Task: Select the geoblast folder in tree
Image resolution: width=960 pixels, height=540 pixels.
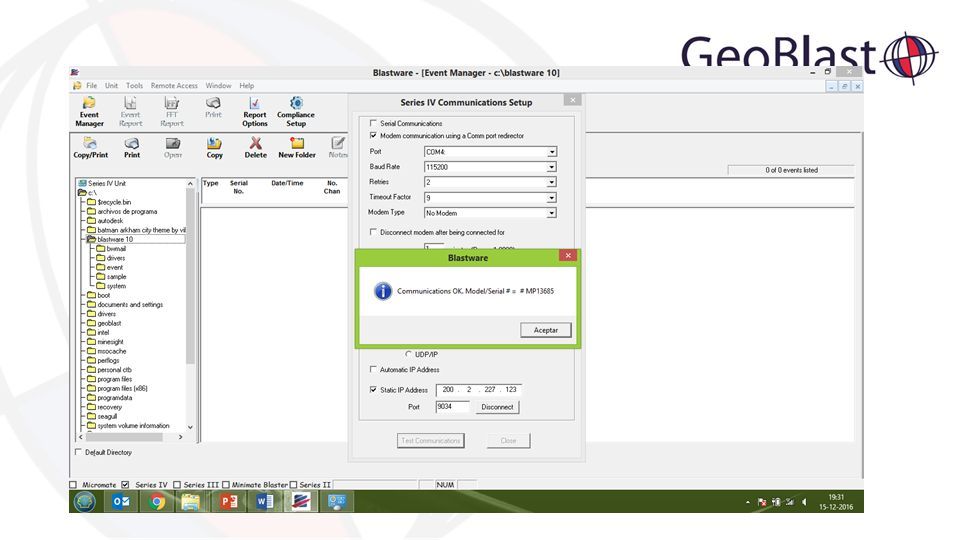Action: pyautogui.click(x=109, y=323)
